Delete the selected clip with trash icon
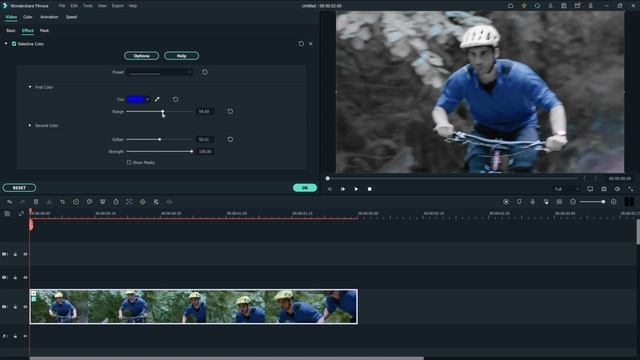This screenshot has width=640, height=360. click(x=36, y=202)
